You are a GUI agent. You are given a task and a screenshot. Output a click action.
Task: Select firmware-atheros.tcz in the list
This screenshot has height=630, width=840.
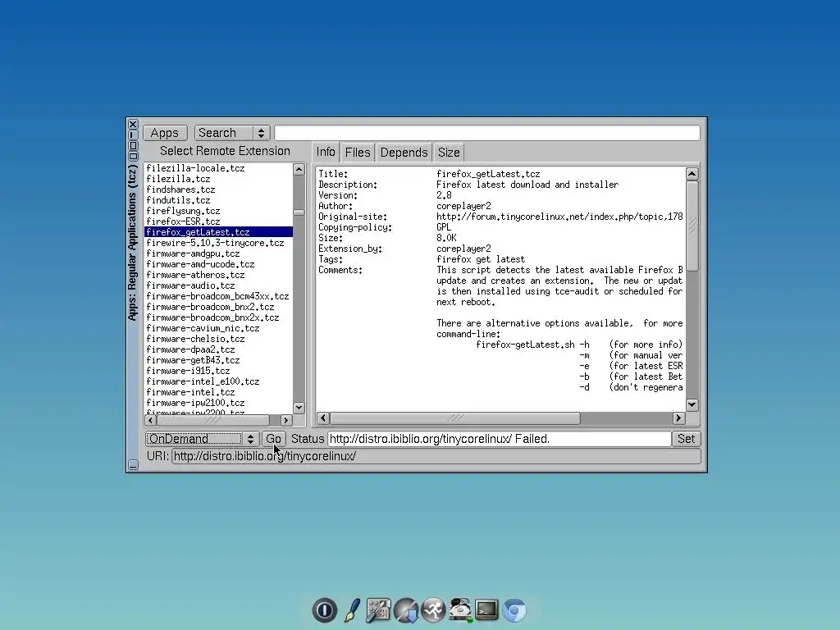coord(218,275)
